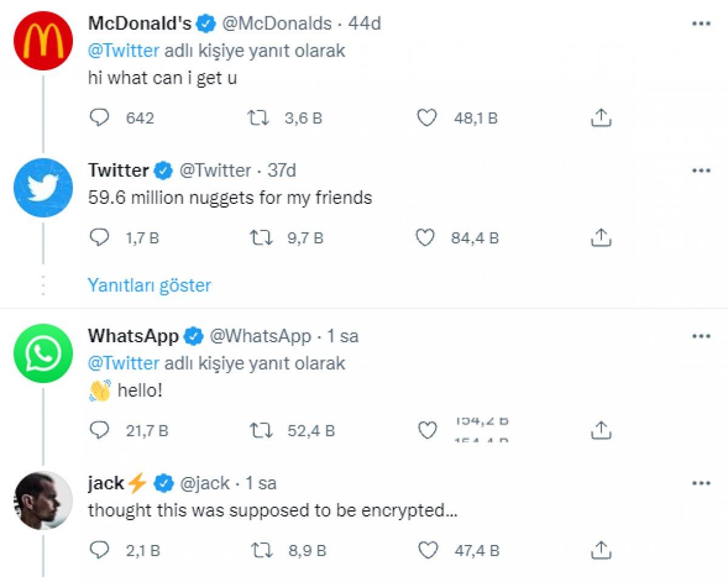Like the McDonald's tweet

click(428, 118)
